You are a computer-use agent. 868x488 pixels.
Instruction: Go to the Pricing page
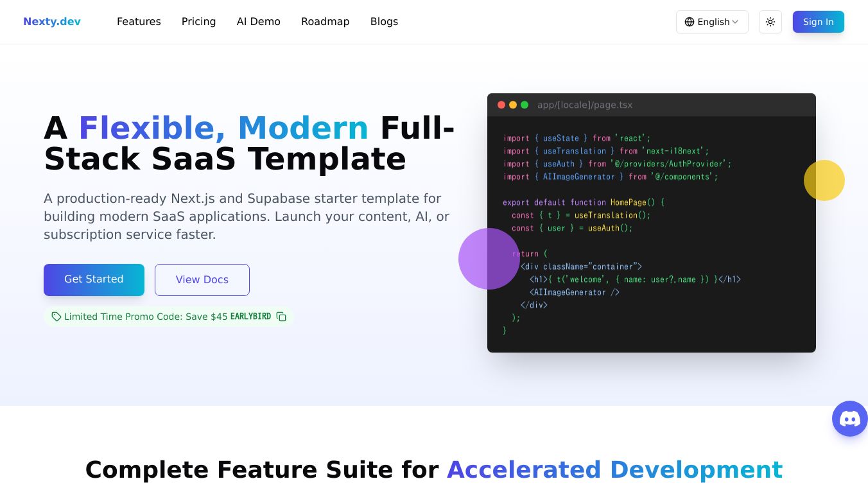click(198, 22)
